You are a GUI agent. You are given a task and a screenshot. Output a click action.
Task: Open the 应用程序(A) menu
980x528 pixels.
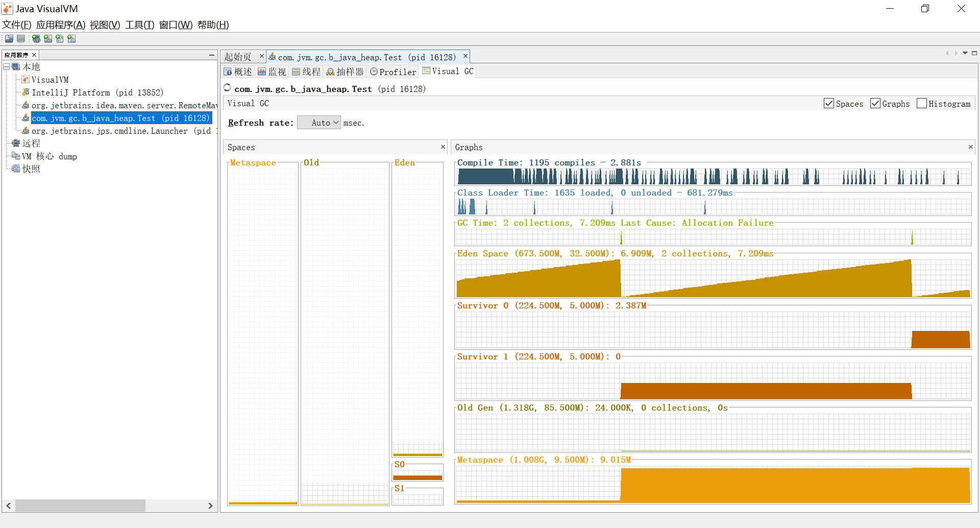click(61, 25)
